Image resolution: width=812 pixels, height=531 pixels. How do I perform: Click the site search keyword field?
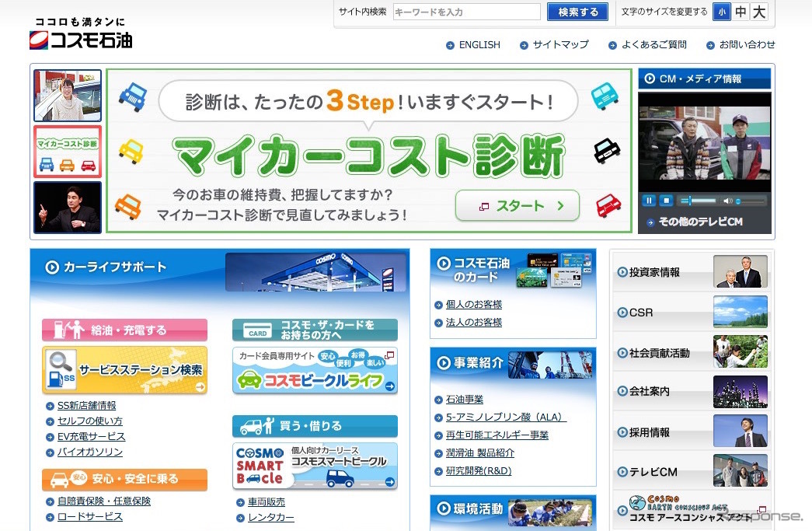click(x=466, y=12)
